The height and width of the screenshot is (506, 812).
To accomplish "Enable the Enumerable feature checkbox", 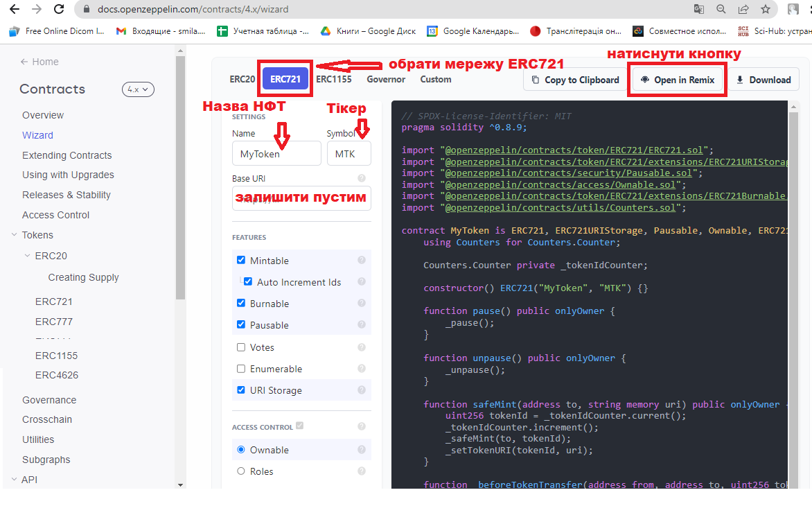I will pyautogui.click(x=241, y=369).
